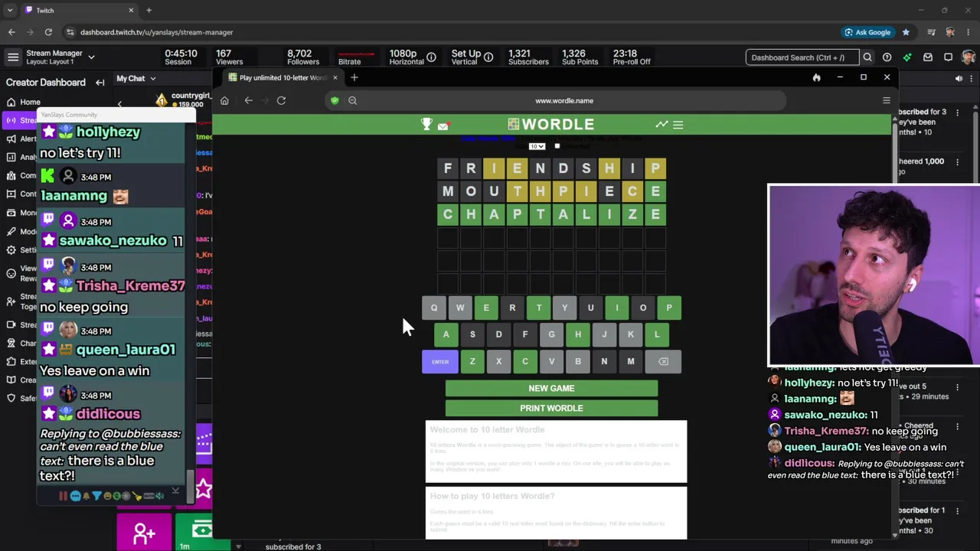Click the webcam preview thumbnail
980x551 pixels.
pos(874,275)
